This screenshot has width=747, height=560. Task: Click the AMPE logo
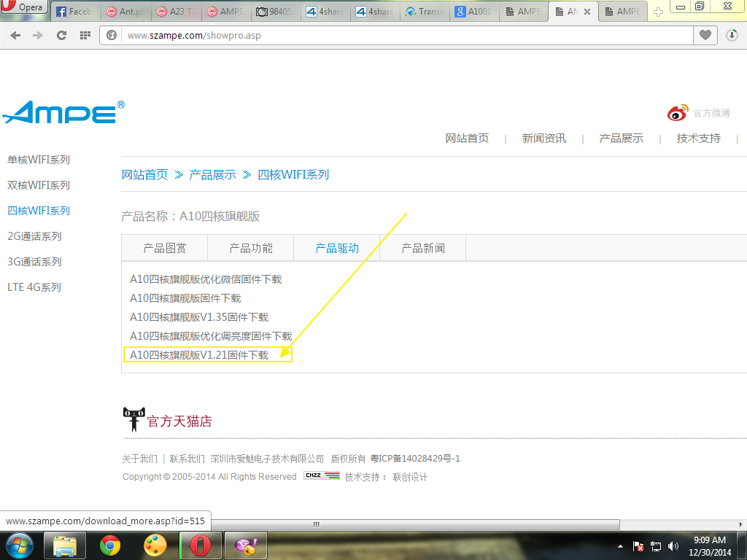(63, 112)
